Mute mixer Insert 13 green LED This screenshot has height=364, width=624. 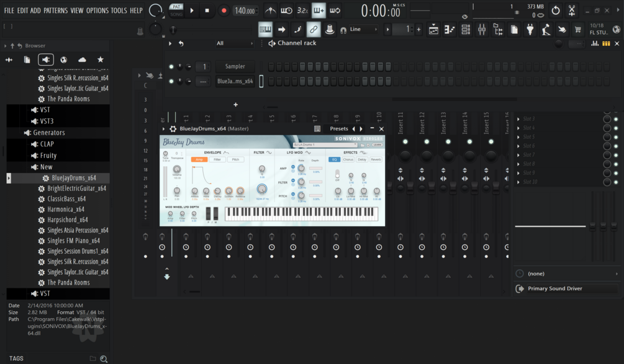point(448,142)
